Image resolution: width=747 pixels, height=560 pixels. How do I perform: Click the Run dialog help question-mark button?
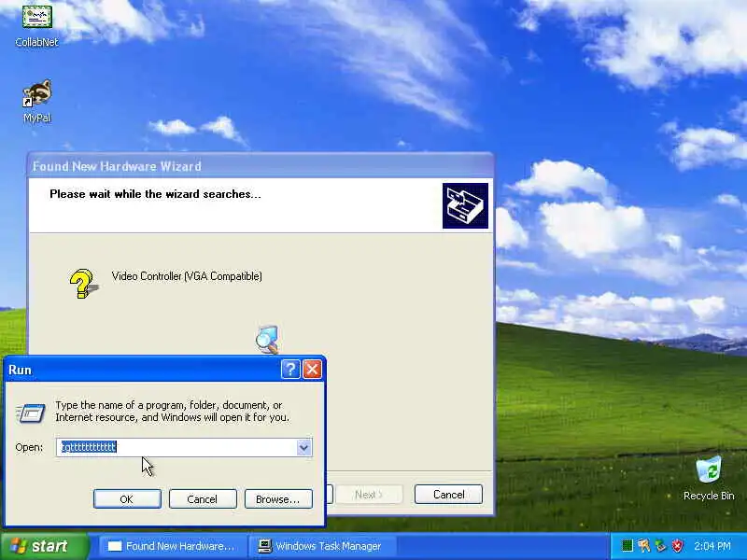point(290,369)
